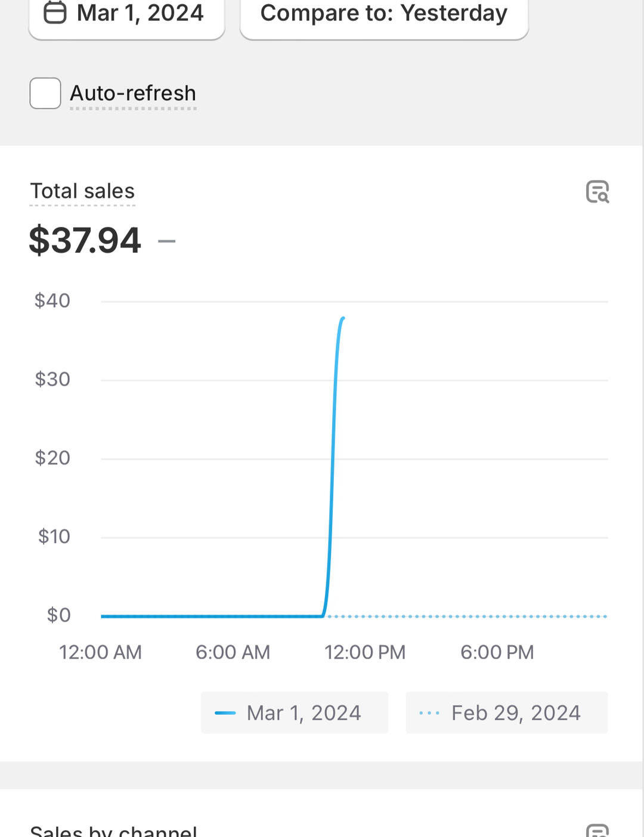Enable the Auto-refresh checkbox
The height and width of the screenshot is (837, 644).
click(x=45, y=94)
